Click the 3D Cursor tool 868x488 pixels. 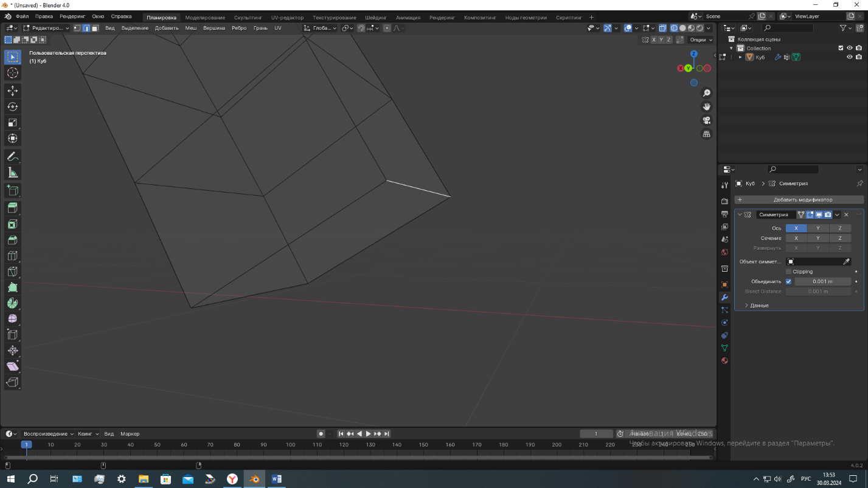(12, 73)
